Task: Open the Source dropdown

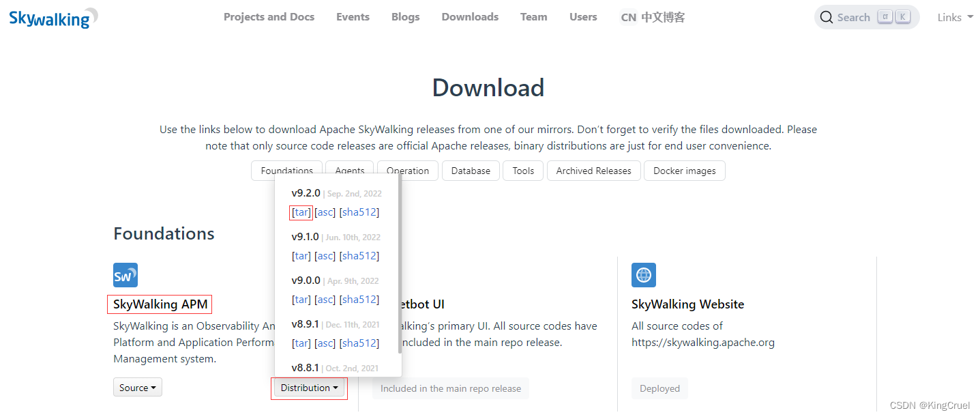Action: click(137, 387)
